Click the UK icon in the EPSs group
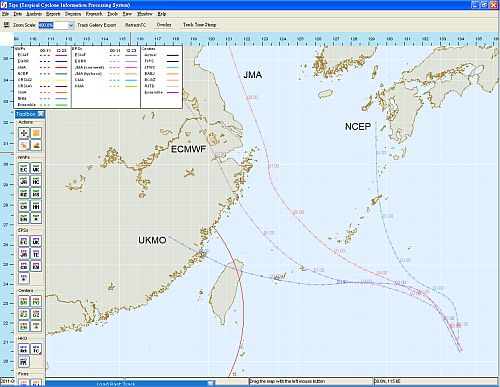This screenshot has width=500, height=387. [36, 241]
